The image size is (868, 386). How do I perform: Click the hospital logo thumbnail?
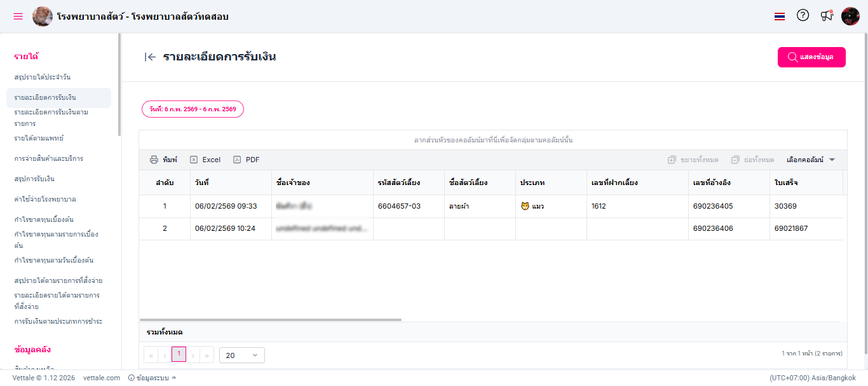[x=43, y=16]
